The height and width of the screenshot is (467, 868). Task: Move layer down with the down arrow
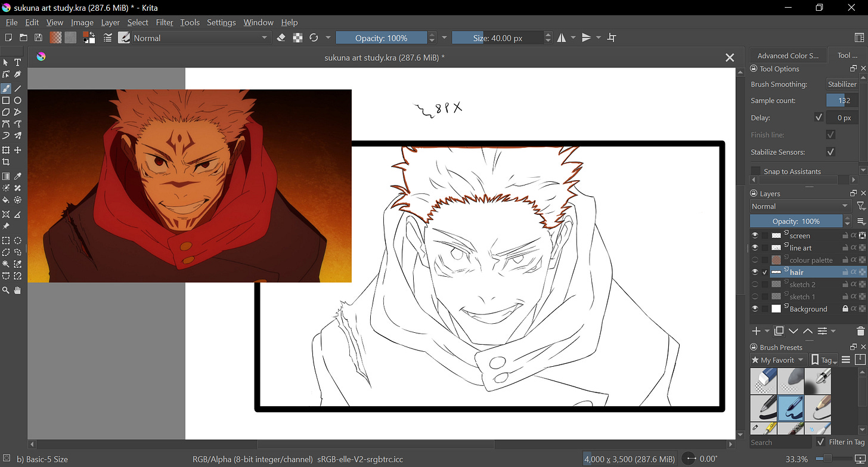point(793,331)
